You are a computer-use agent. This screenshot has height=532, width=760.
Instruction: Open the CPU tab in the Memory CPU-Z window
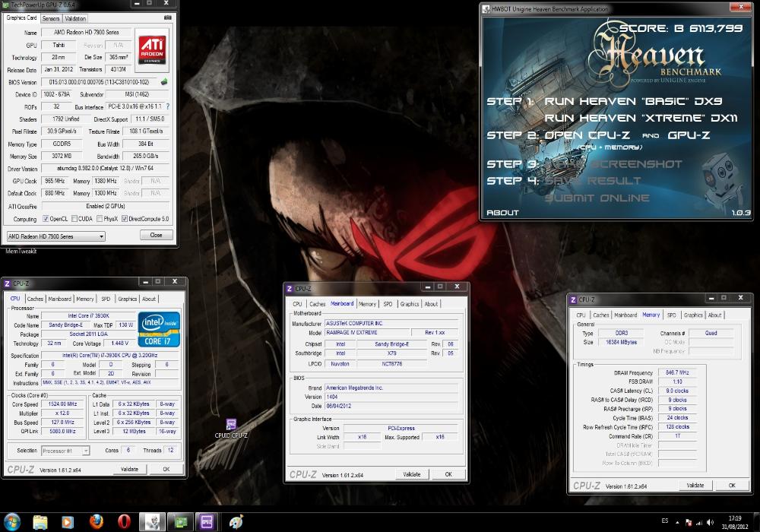pos(581,315)
